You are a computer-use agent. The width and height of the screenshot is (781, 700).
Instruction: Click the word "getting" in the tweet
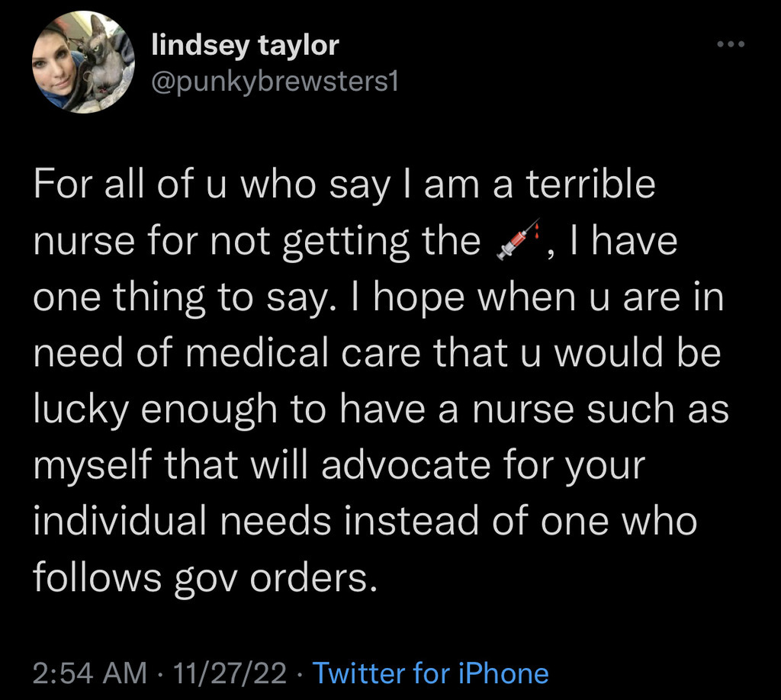coord(342,242)
